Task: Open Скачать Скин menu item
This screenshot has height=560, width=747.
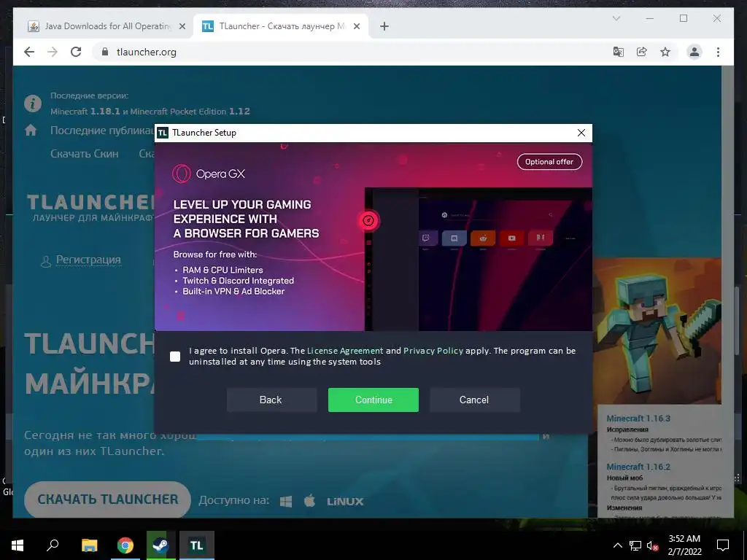Action: [x=85, y=154]
